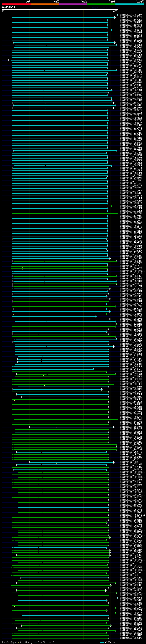Select the query name AV637953
The height and width of the screenshot is (644, 146).
coord(8,7)
